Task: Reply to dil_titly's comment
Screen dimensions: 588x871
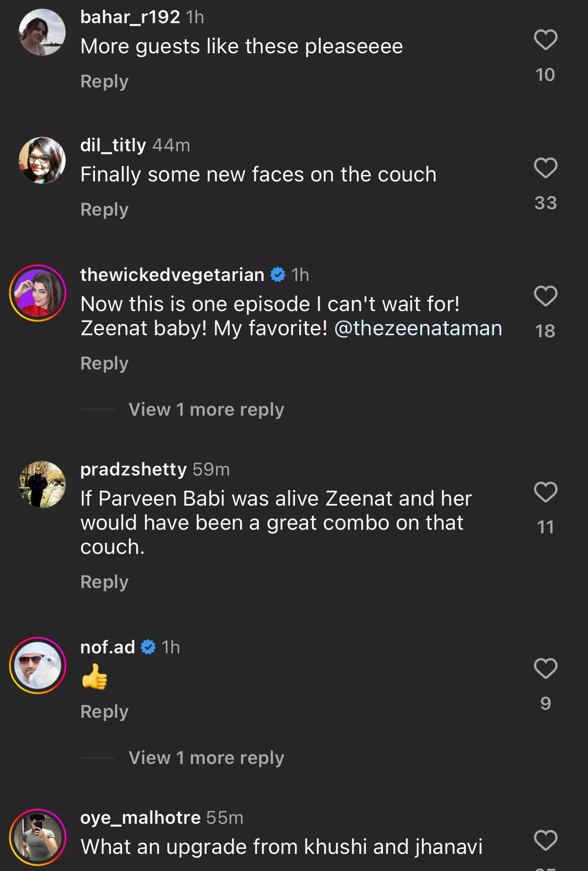Action: (x=105, y=210)
